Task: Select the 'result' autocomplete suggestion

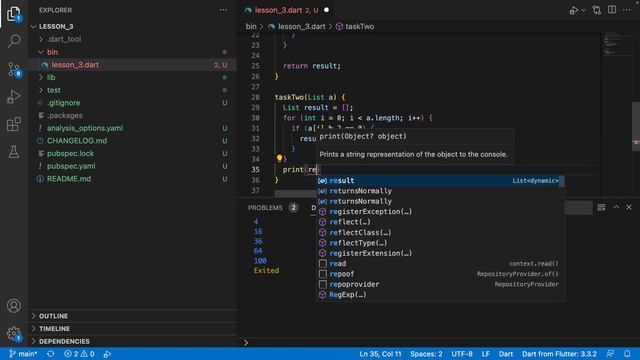Action: [440, 181]
